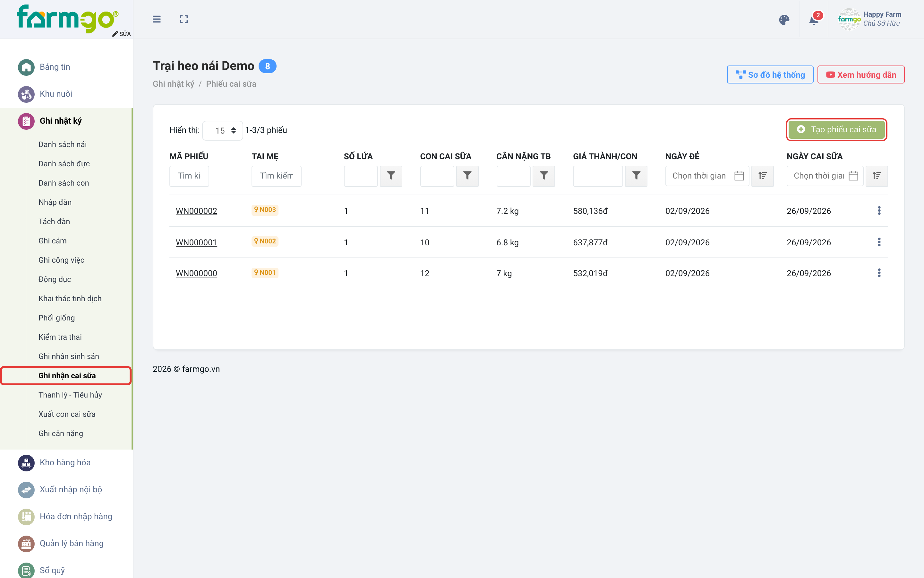
Task: Collapse the Ghi nhật ký sidebar section
Action: coord(66,121)
